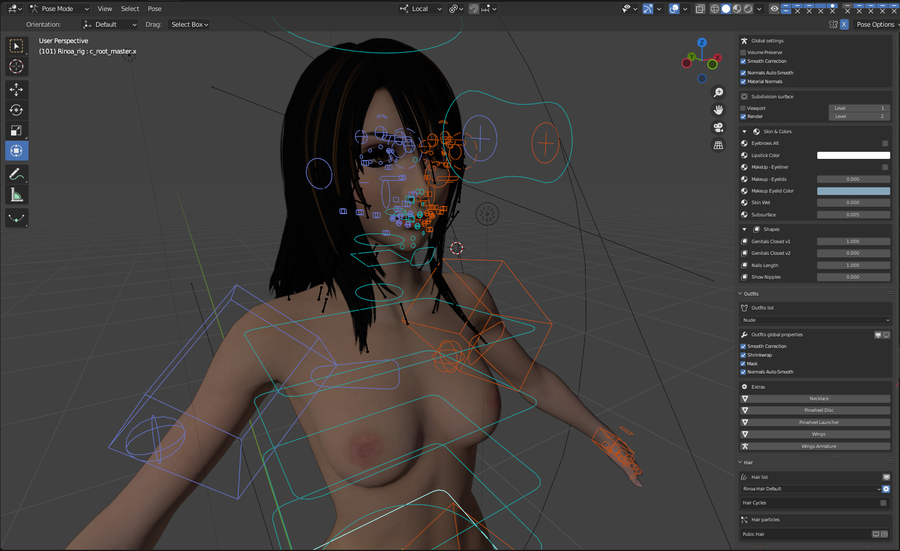900x551 pixels.
Task: Select the Scale tool
Action: tap(16, 130)
